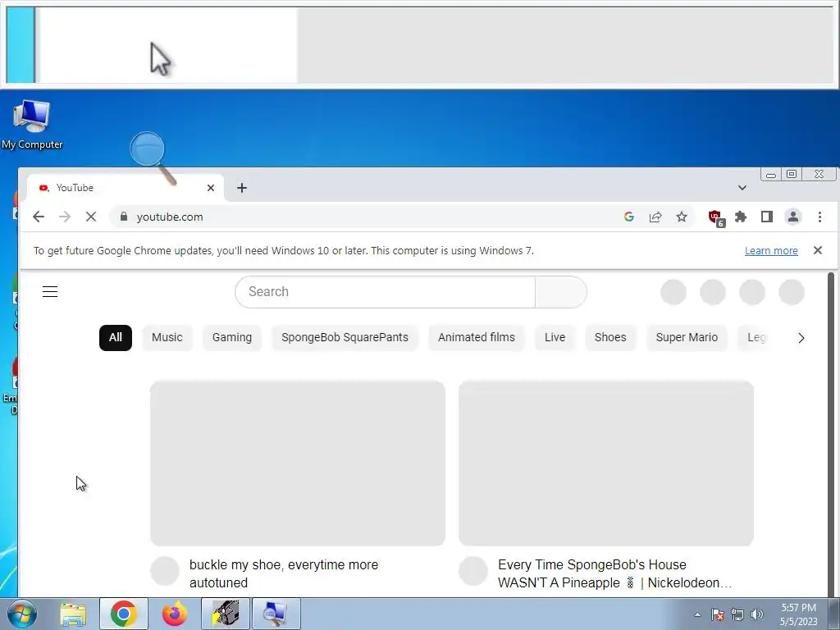This screenshot has width=840, height=630.
Task: Open the Extensions puzzle menu
Action: (741, 217)
